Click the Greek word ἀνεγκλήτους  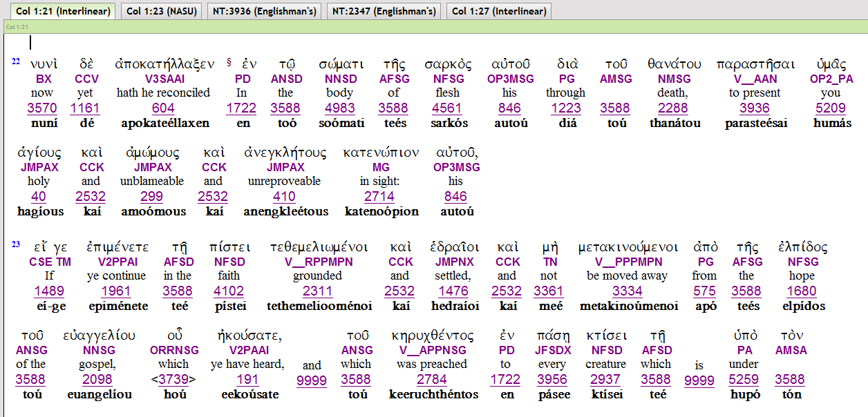click(x=285, y=153)
